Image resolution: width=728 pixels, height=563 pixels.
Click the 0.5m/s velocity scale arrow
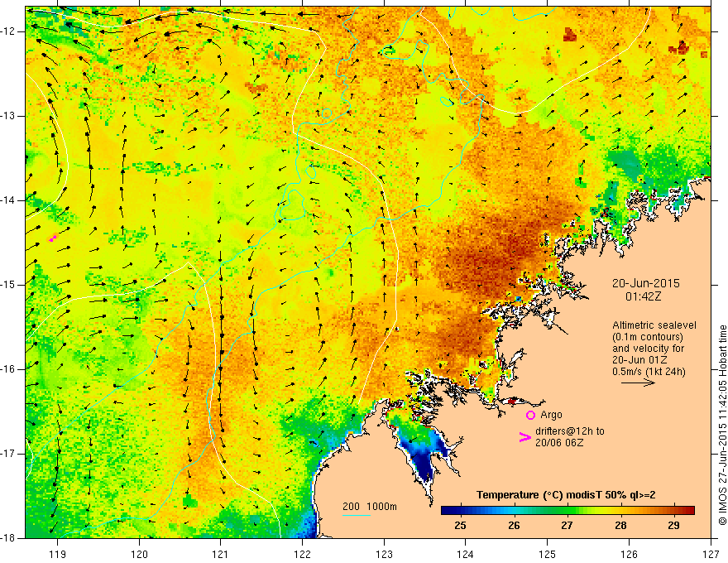(x=638, y=383)
